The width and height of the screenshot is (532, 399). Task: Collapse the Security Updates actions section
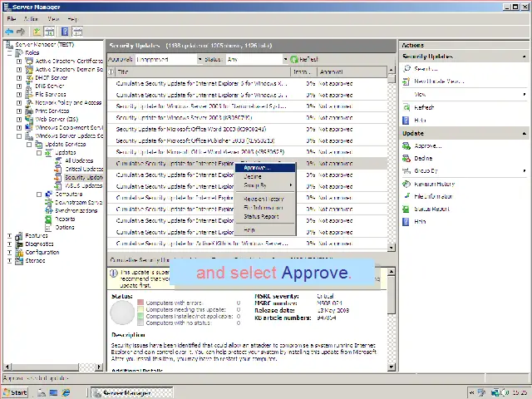pos(525,57)
